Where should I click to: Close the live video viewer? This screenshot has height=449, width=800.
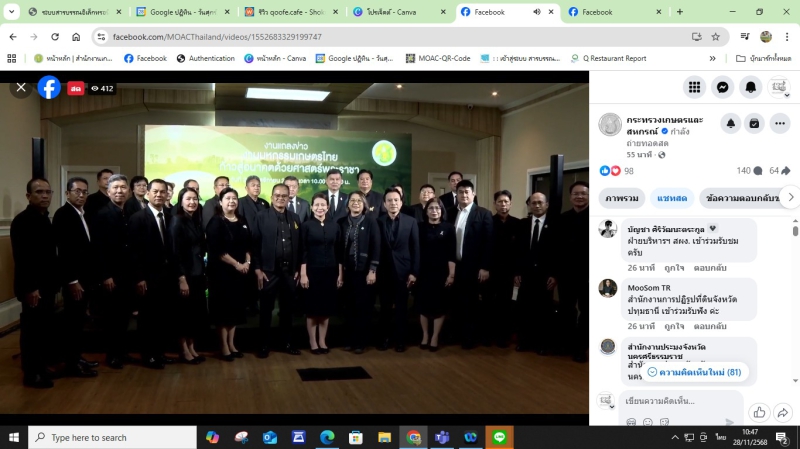(20, 88)
